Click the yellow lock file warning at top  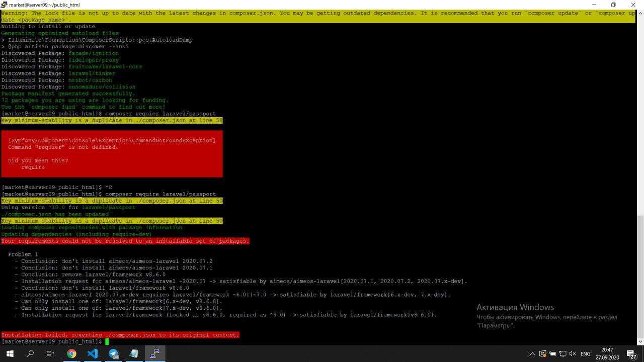coord(318,17)
